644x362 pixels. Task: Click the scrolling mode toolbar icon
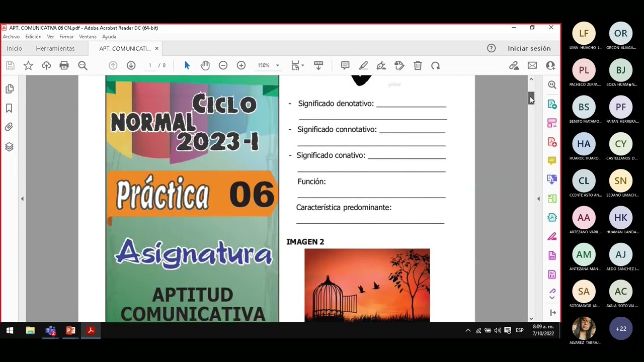[318, 65]
